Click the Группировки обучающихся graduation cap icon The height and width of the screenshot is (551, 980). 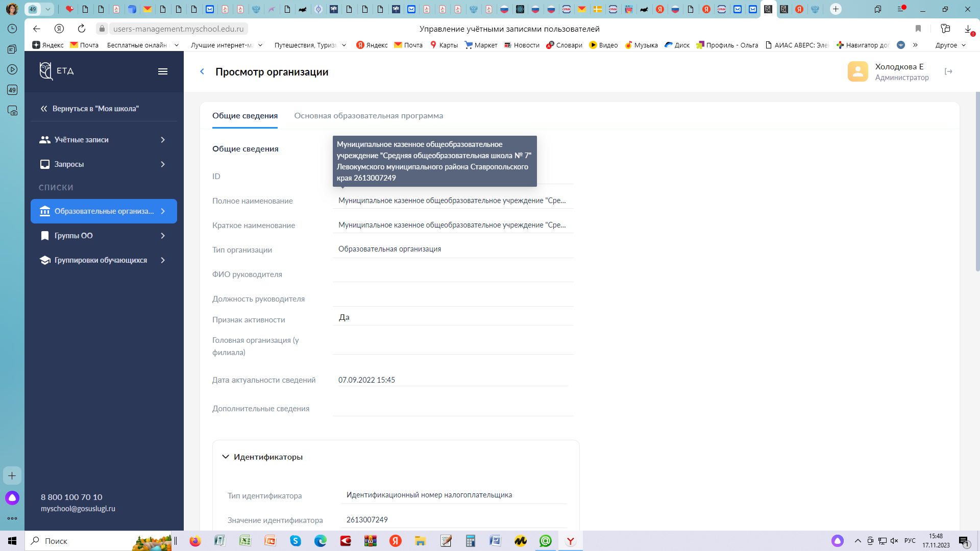[45, 260]
